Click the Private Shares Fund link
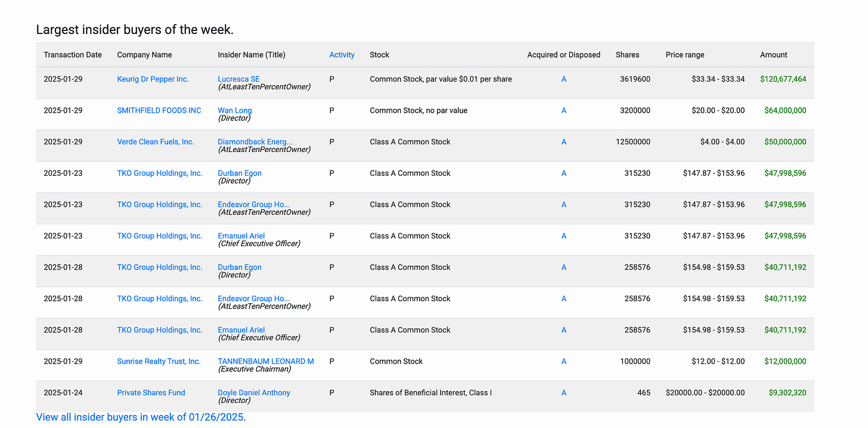The height and width of the screenshot is (428, 868). 151,393
